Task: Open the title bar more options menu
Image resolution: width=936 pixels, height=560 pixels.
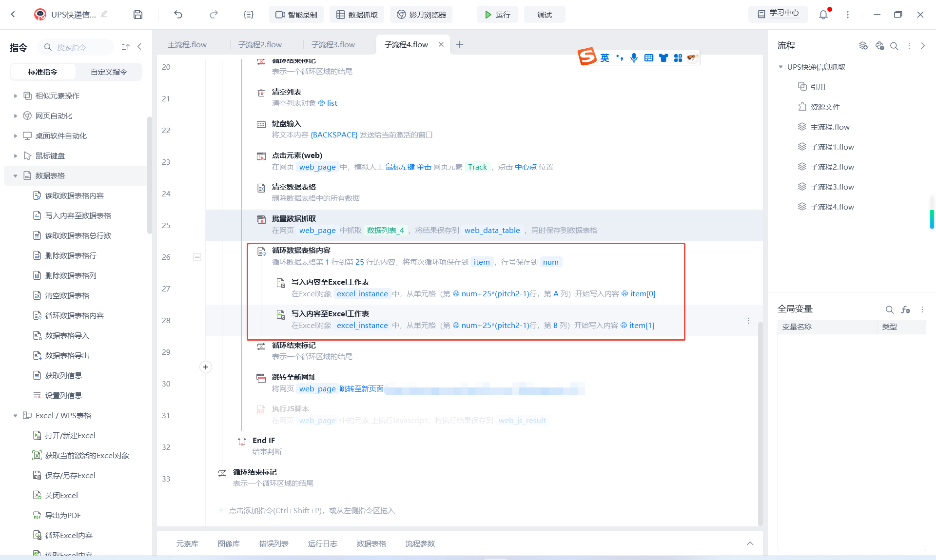Action: (848, 15)
